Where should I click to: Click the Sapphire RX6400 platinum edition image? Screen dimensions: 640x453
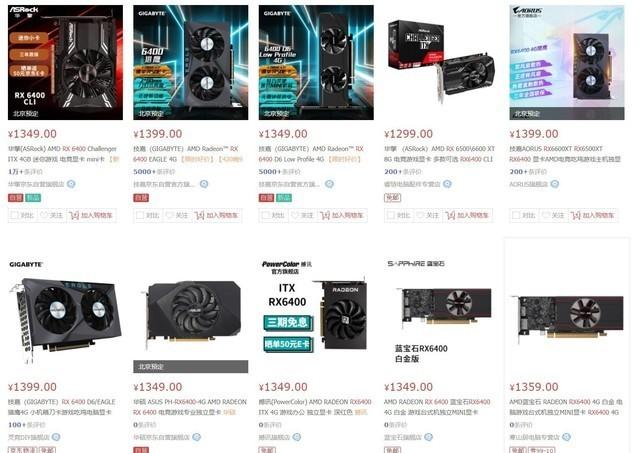tap(441, 315)
